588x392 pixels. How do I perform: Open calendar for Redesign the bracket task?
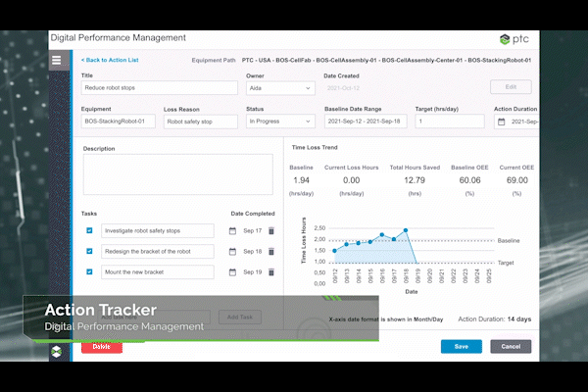point(232,251)
